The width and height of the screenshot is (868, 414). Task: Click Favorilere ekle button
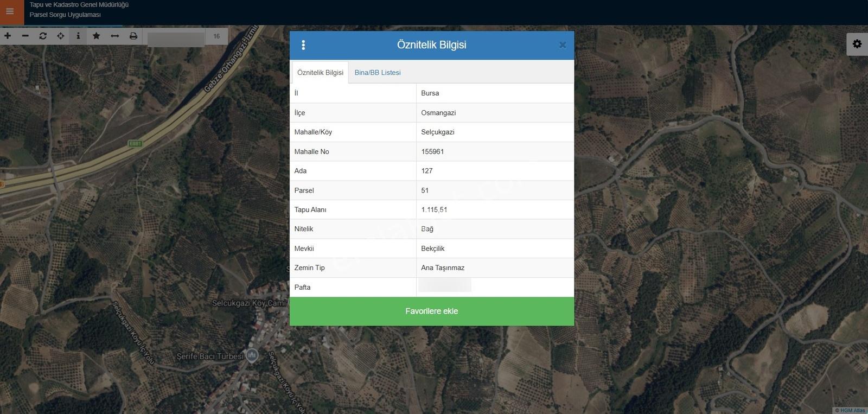[x=432, y=311]
